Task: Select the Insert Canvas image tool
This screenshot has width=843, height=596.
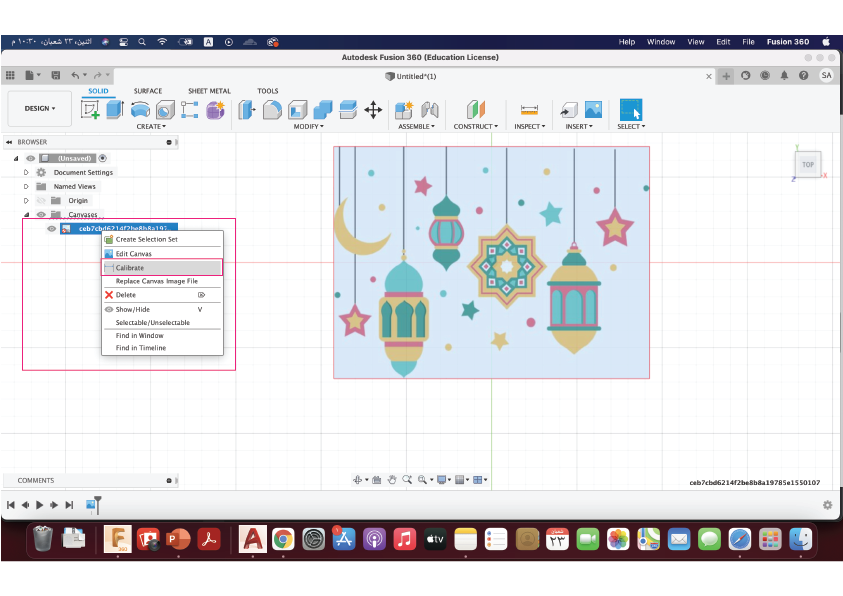Action: pyautogui.click(x=594, y=110)
